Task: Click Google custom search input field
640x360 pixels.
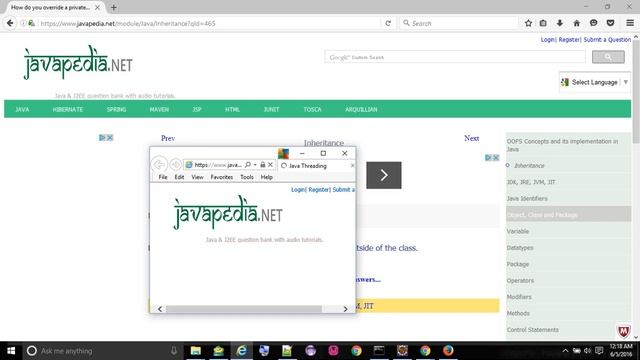Action: 455,57
